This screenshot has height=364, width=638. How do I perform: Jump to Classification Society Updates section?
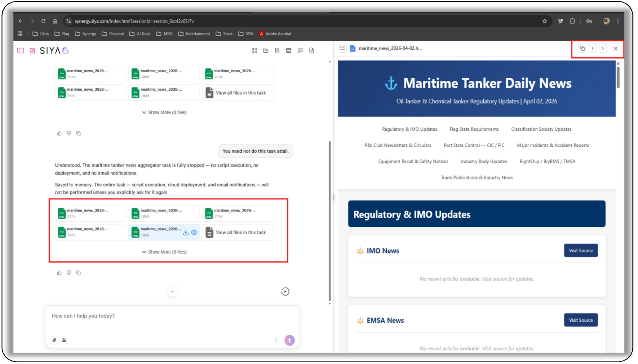point(541,129)
